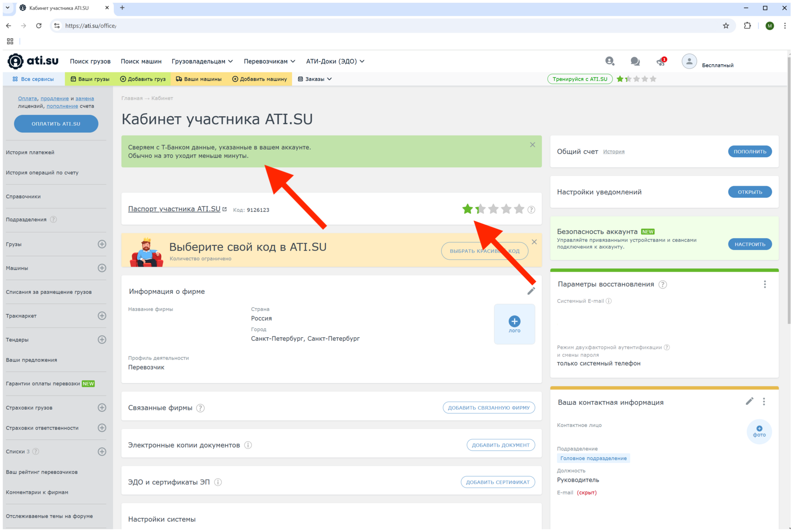Click help icon beside Связанные фирмы
Screen dimensions: 794x532
point(200,408)
